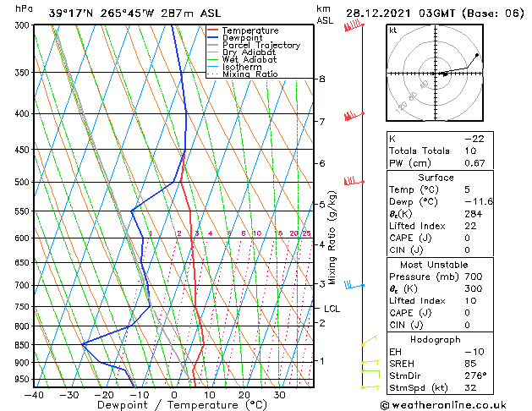Click the K index value -22
Image resolution: width=532 pixels, height=411 pixels.
[x=474, y=139]
